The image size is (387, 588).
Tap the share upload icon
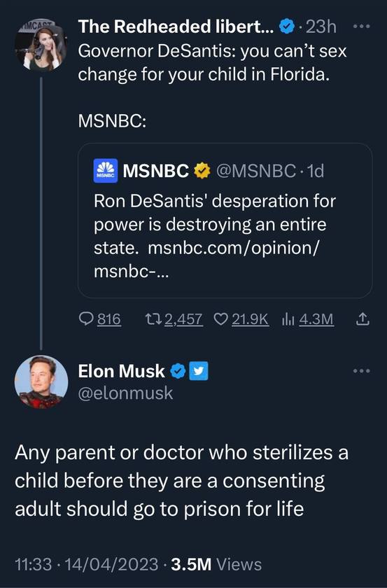(x=363, y=319)
